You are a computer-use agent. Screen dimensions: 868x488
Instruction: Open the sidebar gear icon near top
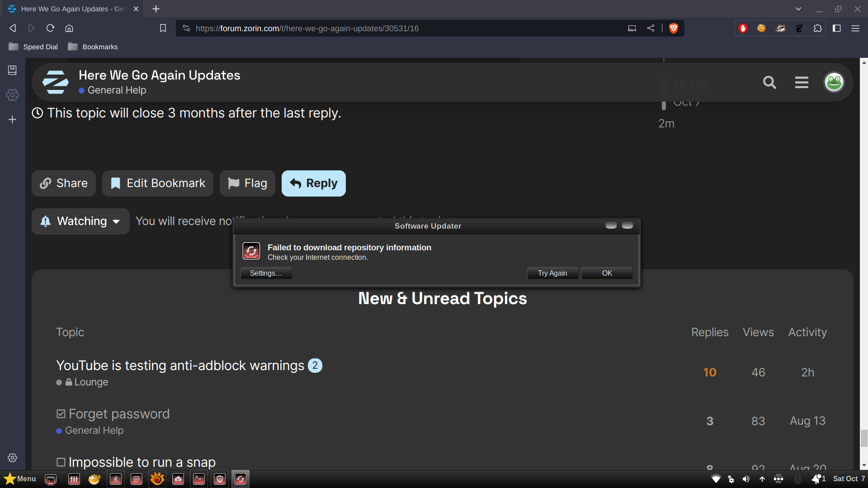(x=13, y=95)
